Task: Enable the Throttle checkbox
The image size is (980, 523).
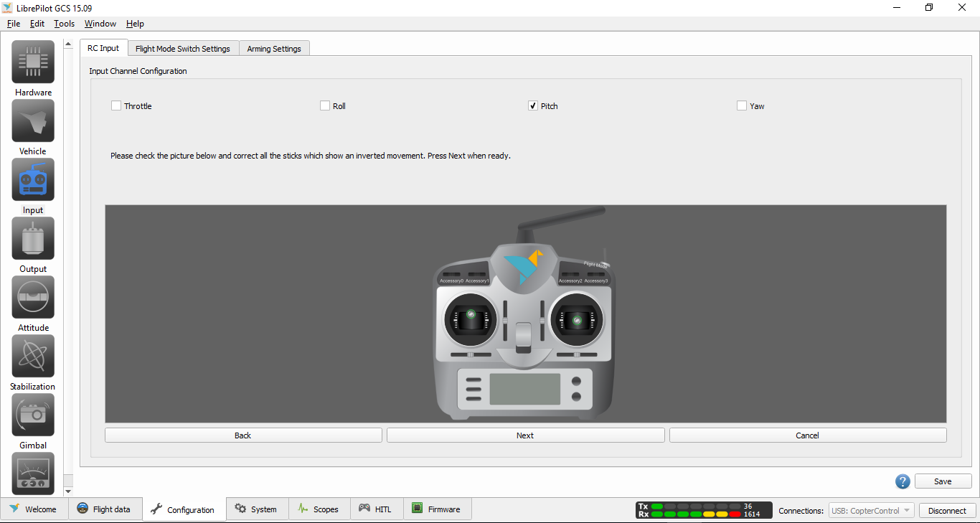Action: click(116, 105)
